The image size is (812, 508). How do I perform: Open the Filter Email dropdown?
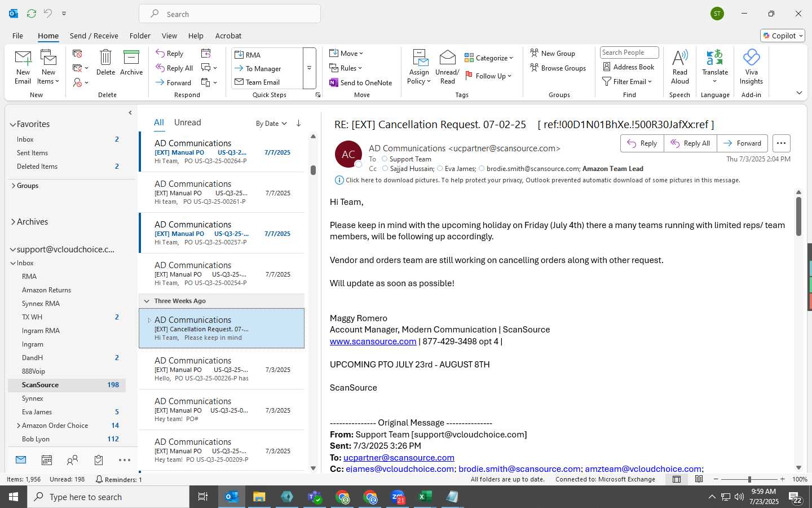click(x=627, y=81)
